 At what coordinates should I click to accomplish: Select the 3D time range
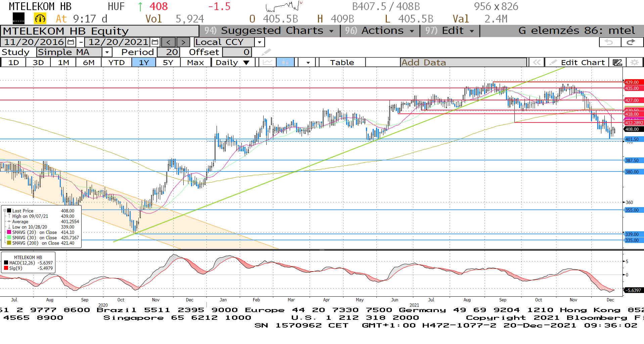[x=38, y=62]
